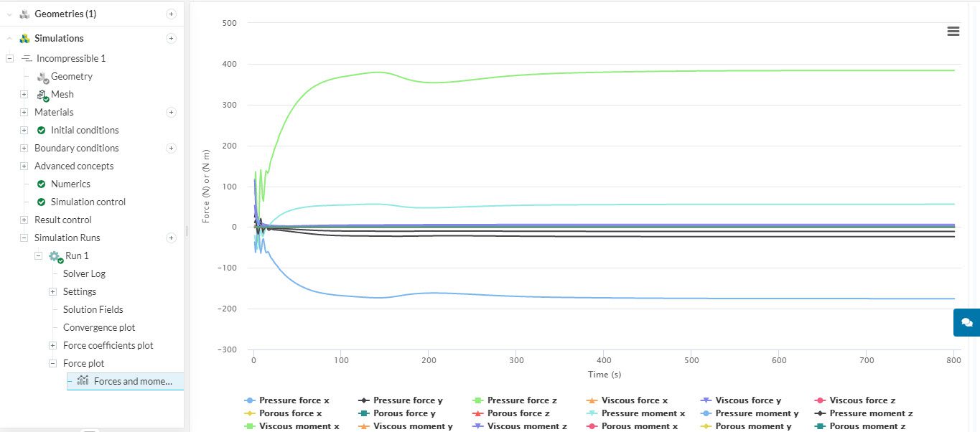Image resolution: width=980 pixels, height=432 pixels.
Task: Select Solution Fields result
Action: 93,309
